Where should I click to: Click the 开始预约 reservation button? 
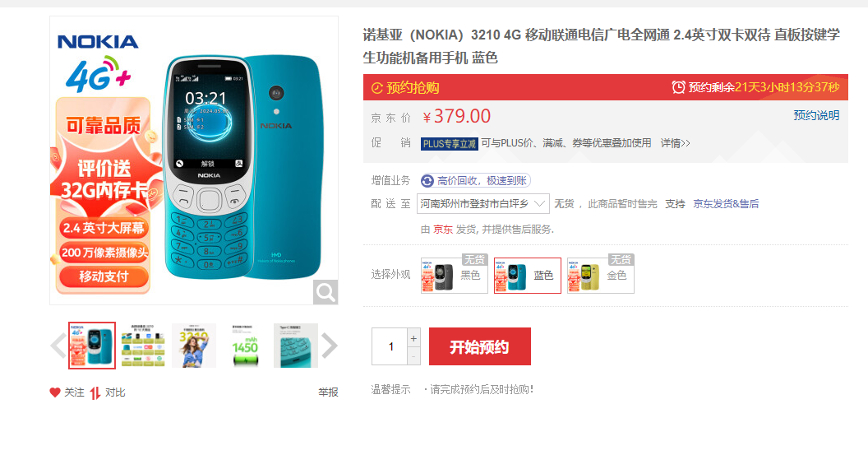coord(480,346)
